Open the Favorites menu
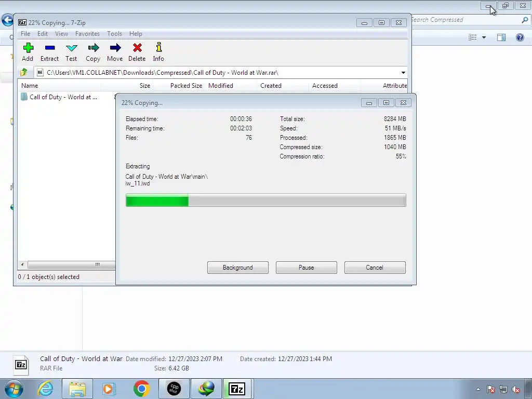Screen dimensions: 532x399 [x=87, y=34]
